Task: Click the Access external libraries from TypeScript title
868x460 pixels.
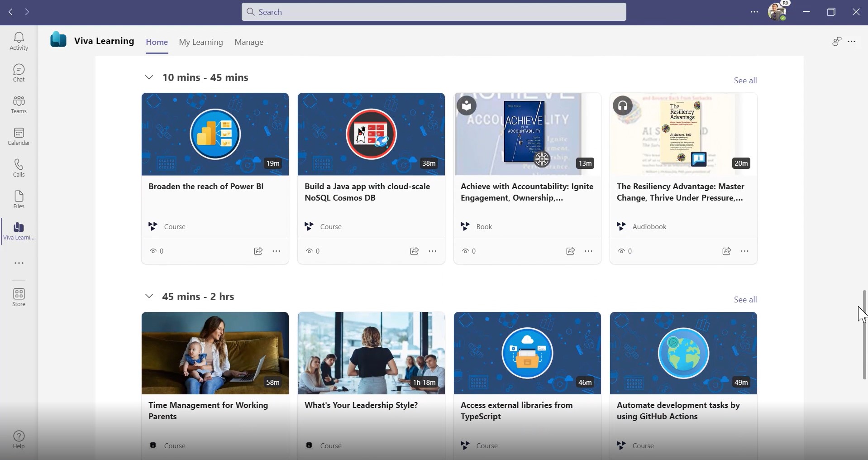Action: click(517, 411)
